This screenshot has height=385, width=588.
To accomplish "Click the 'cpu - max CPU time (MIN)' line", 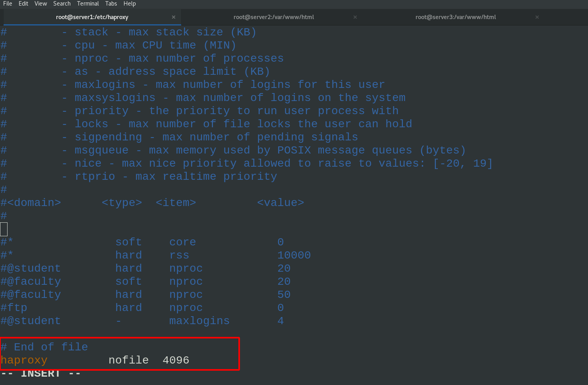I will (x=149, y=45).
